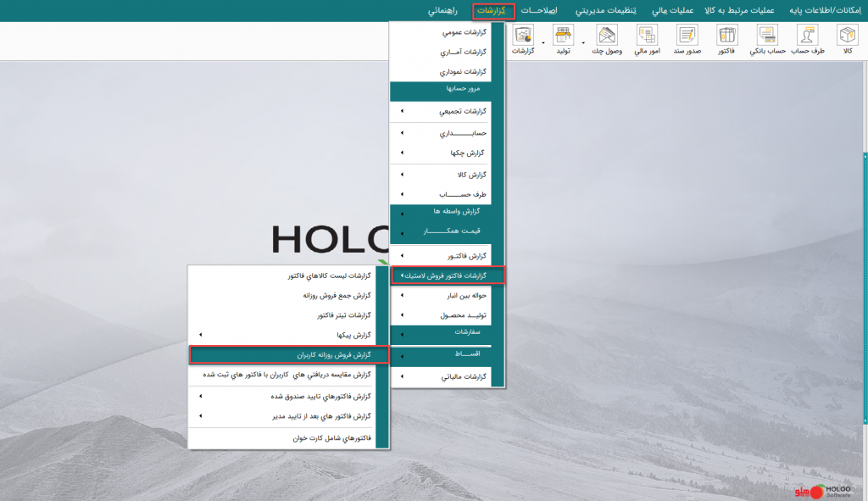The width and height of the screenshot is (868, 501).
Task: Select گزارشات ليست کالاهاي فاکتور
Action: (281, 276)
